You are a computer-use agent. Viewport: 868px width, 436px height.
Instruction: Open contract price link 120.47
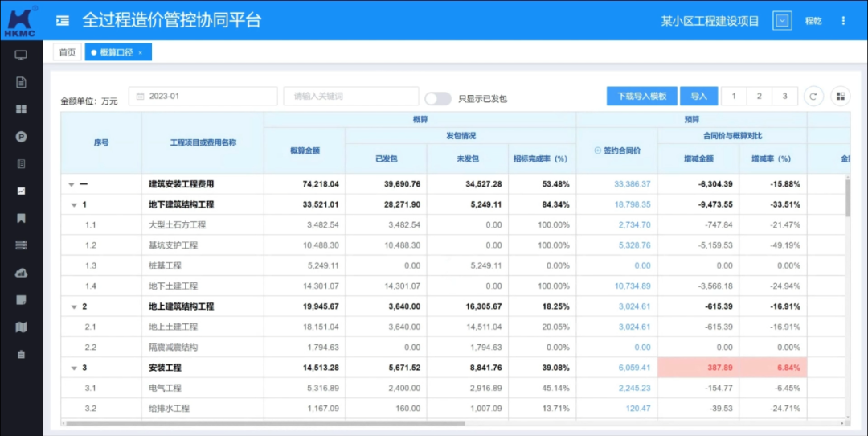pos(638,409)
